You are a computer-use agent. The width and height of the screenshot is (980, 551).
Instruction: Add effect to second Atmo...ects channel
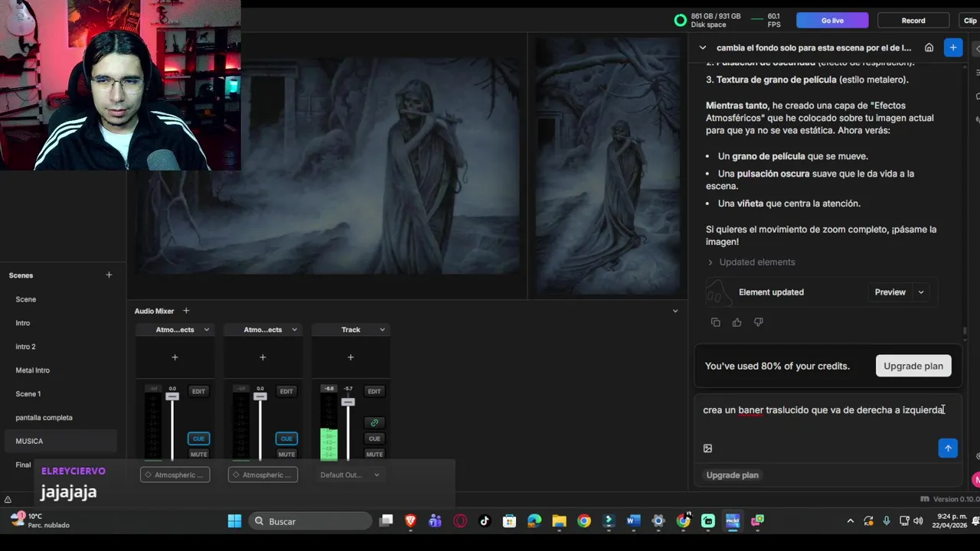click(263, 357)
